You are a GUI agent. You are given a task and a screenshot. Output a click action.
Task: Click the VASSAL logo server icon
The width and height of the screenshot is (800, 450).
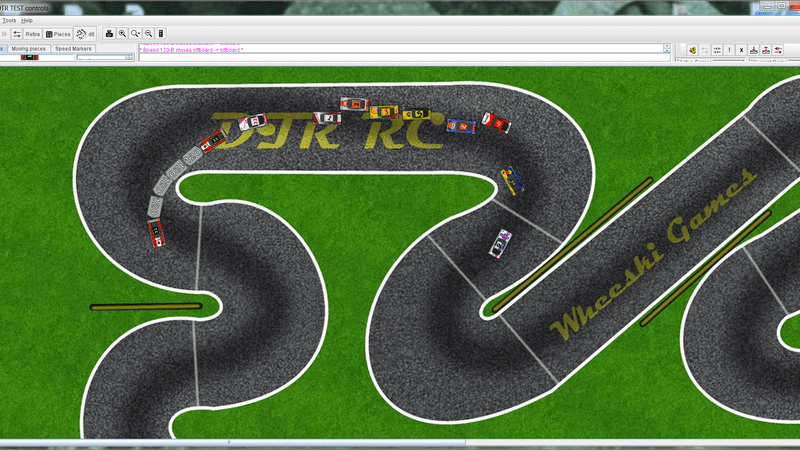point(692,49)
